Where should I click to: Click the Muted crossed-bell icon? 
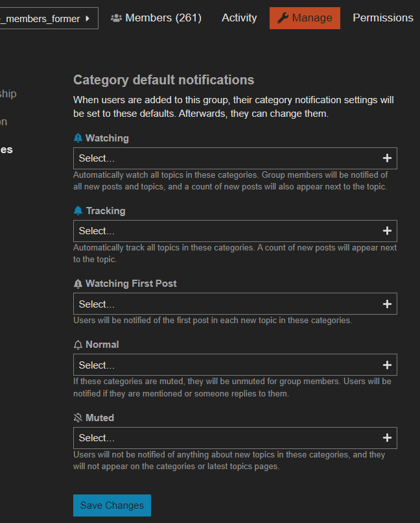click(78, 418)
